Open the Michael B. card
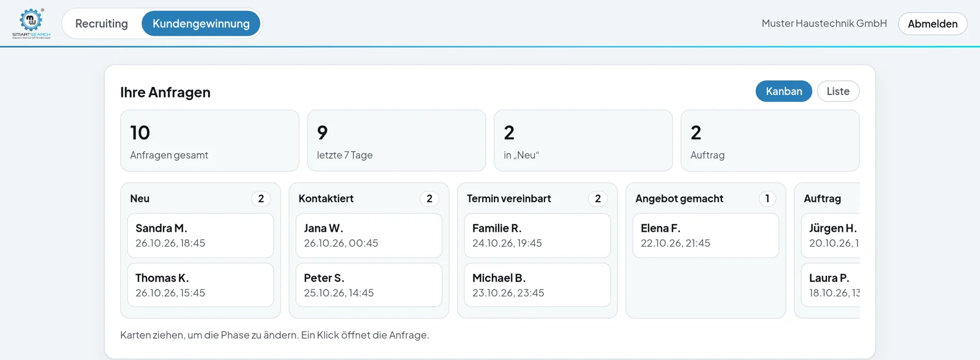980x360 pixels. click(537, 285)
